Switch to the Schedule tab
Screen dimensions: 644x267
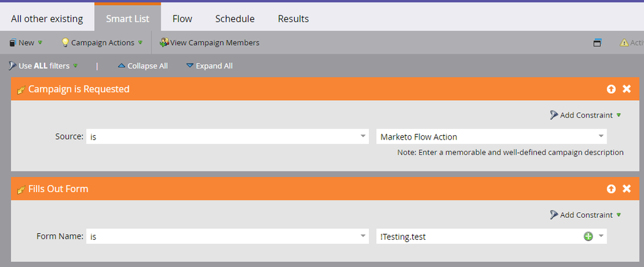235,19
